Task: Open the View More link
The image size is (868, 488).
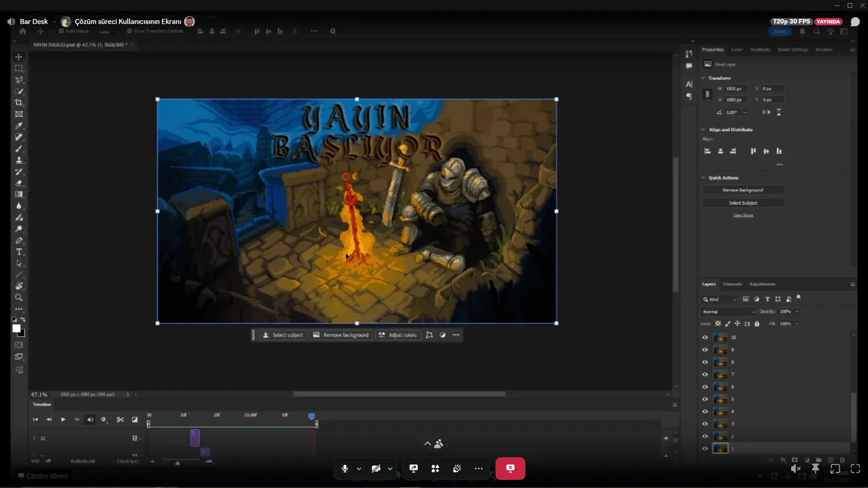Action: [x=743, y=216]
